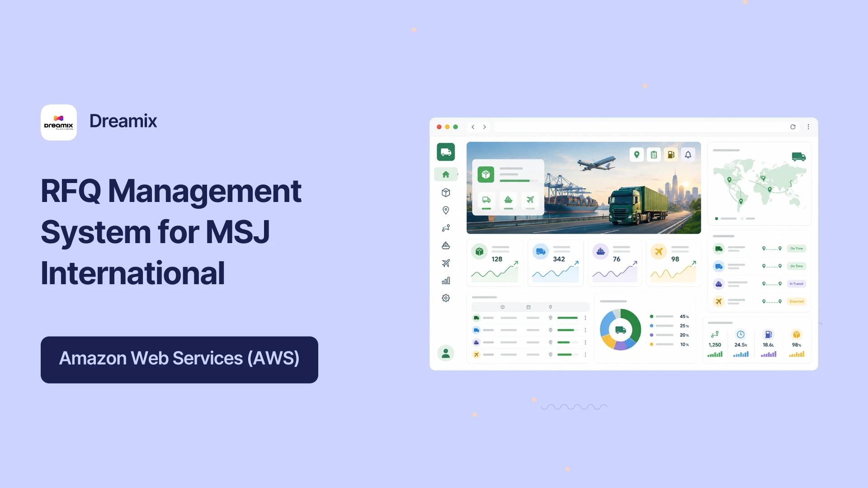
Task: Open menu for ship table row
Action: coord(585,343)
